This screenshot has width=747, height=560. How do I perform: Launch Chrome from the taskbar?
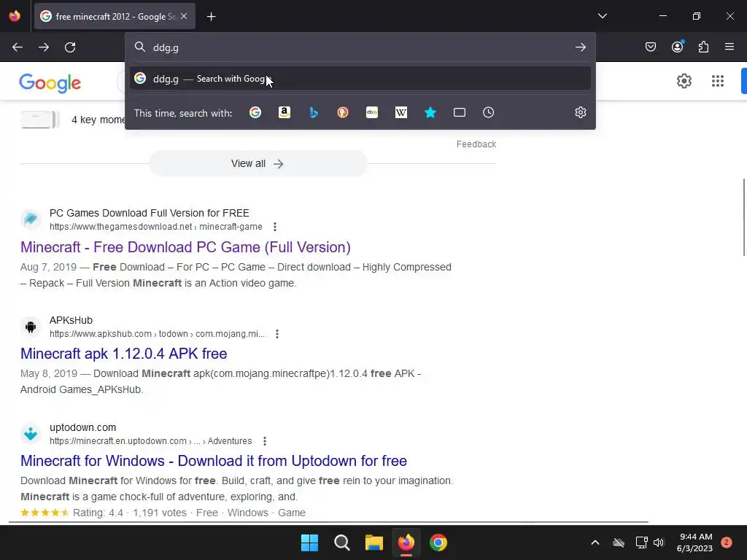(x=438, y=542)
